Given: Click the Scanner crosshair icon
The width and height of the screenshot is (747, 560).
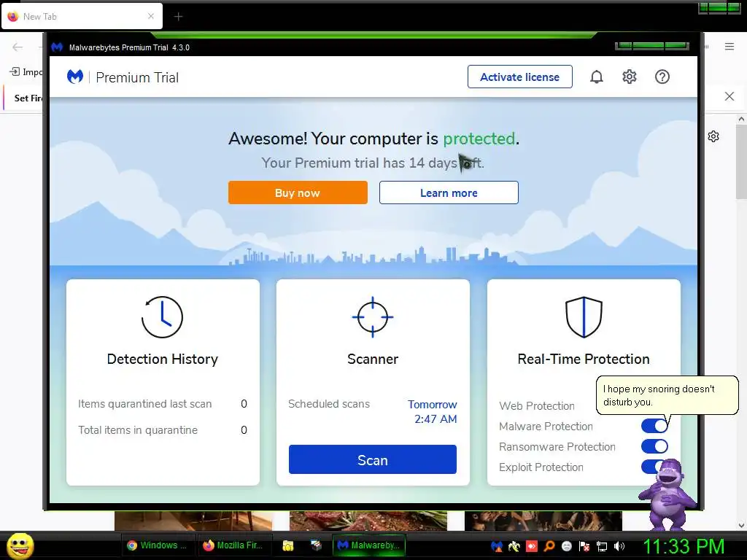Looking at the screenshot, I should [373, 317].
